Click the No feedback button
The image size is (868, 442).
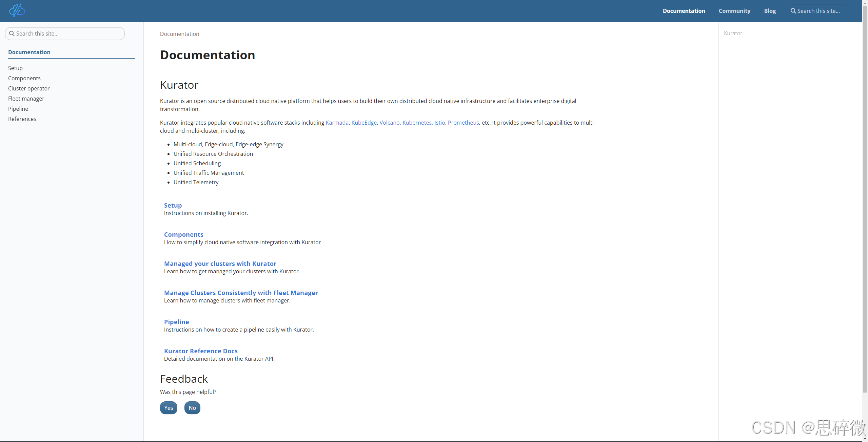[x=192, y=408]
